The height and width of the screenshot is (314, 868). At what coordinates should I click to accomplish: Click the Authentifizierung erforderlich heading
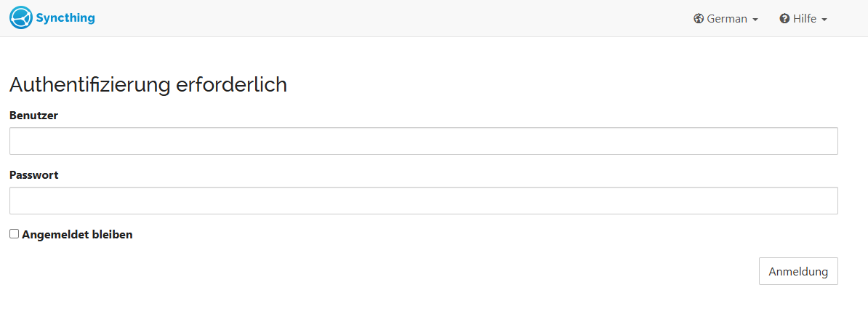click(x=148, y=85)
